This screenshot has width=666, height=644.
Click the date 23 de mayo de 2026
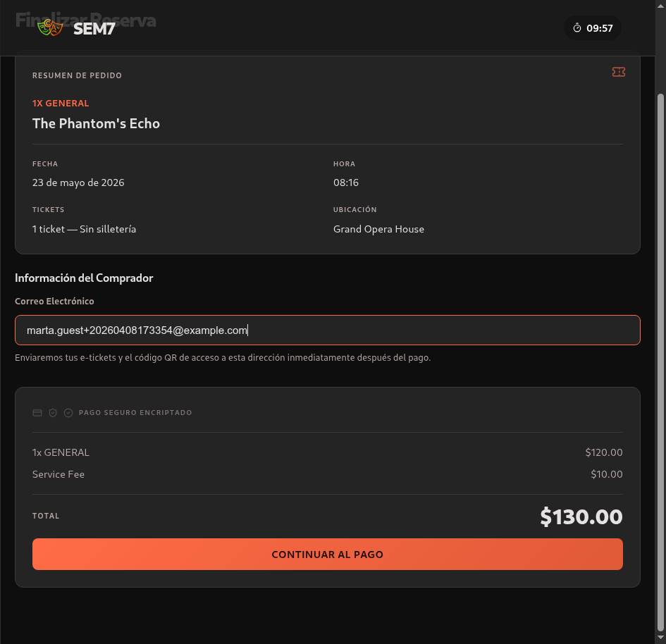tap(78, 183)
